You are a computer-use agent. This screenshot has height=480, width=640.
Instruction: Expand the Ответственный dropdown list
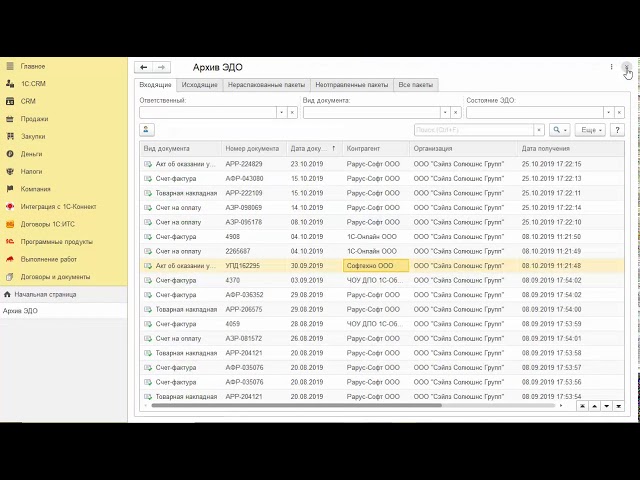[x=280, y=113]
